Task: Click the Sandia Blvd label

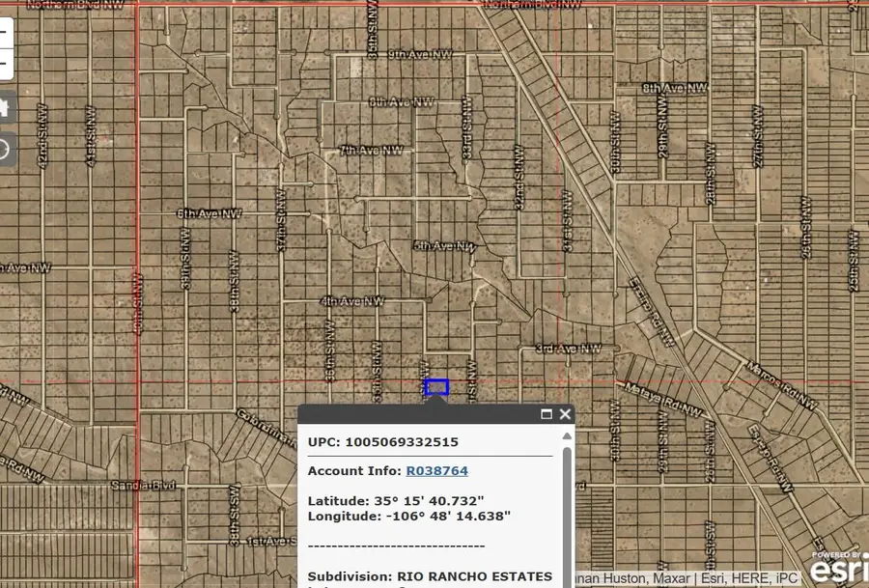Action: click(x=144, y=486)
